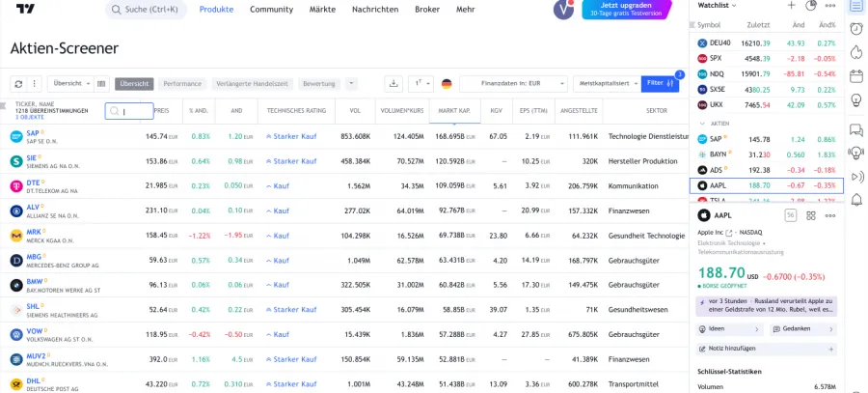Open the three-dot menu beside refresh
The image size is (868, 393).
pos(35,84)
